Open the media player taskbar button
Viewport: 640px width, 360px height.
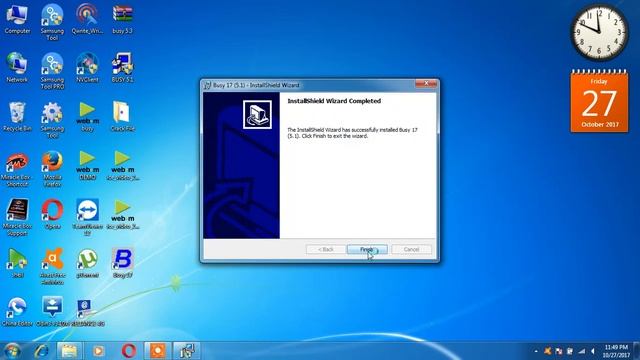(98, 351)
